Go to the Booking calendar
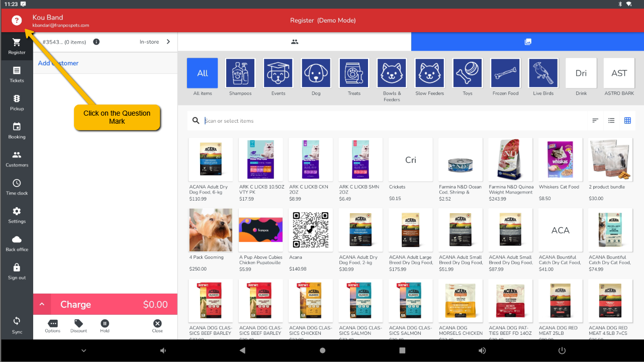The height and width of the screenshot is (362, 644). point(17,130)
